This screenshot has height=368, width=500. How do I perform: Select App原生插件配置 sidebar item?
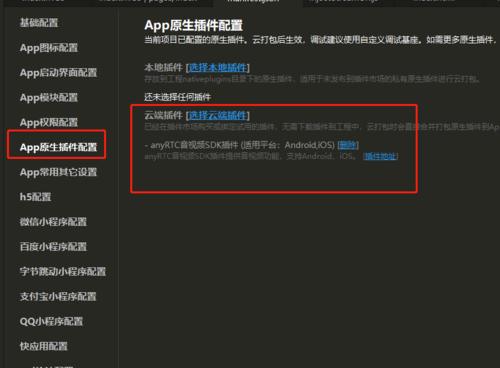[58, 147]
